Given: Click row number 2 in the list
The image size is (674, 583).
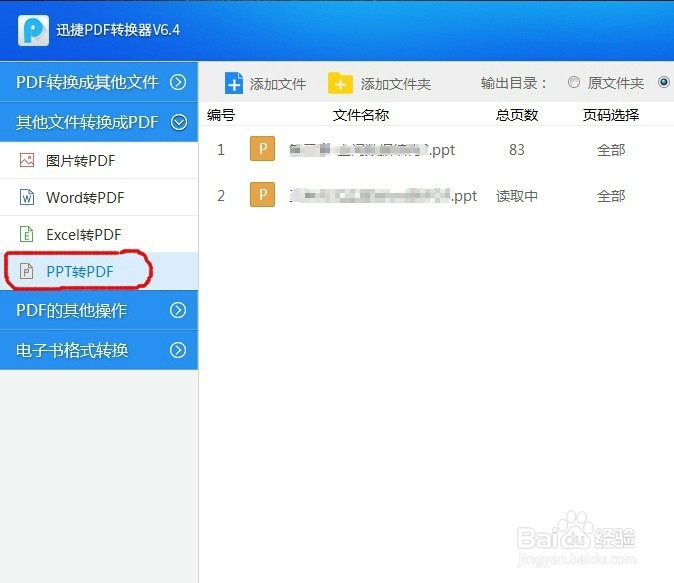Looking at the screenshot, I should pos(221,196).
